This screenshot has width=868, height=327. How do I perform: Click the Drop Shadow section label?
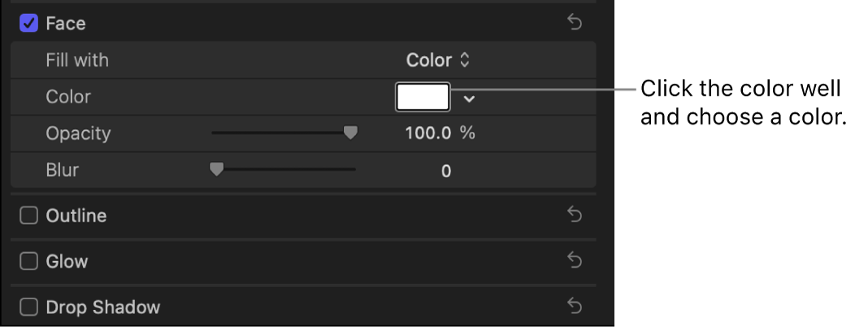(103, 307)
